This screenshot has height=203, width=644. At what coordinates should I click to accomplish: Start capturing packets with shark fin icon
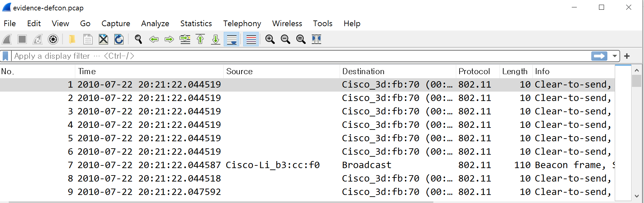point(7,39)
